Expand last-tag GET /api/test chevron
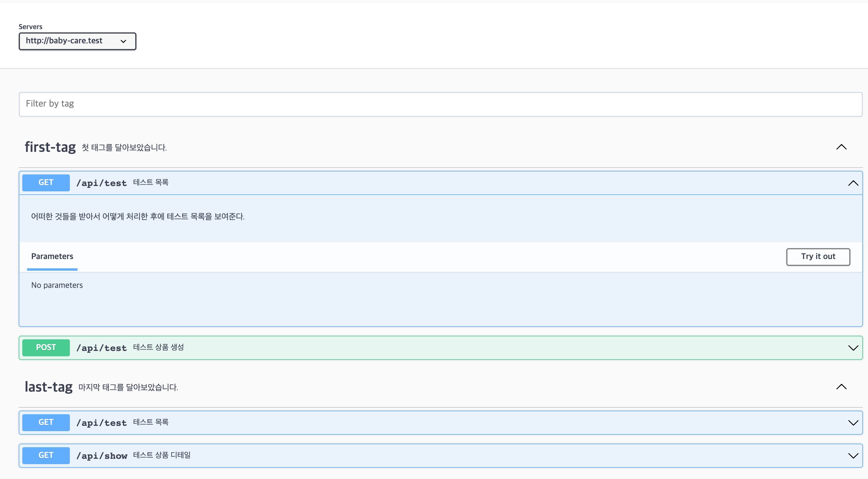 pos(853,423)
